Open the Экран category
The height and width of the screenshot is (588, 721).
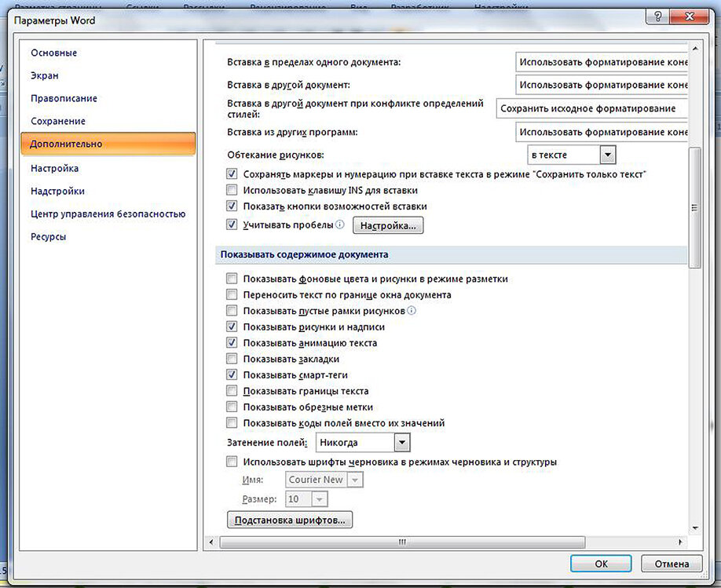tap(45, 75)
